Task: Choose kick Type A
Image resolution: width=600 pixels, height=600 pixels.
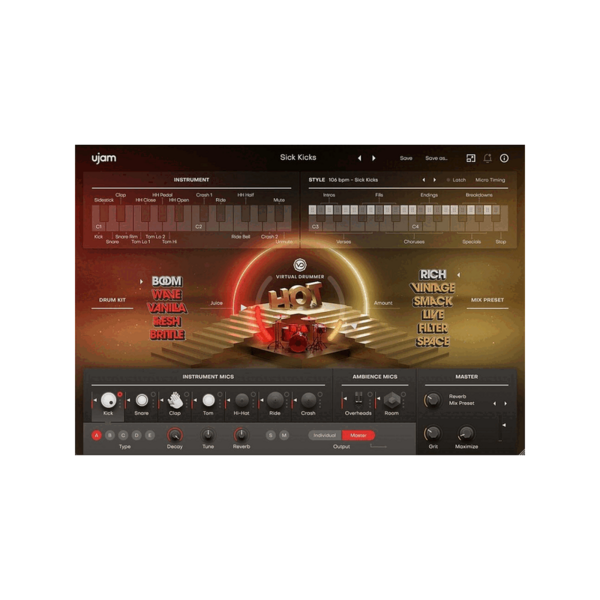Action: pos(96,435)
